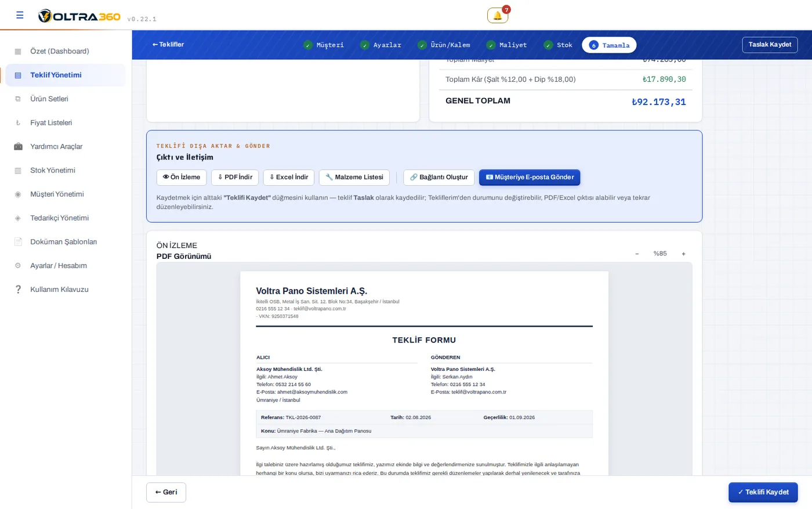Open Tedarikçi Yönetimi through its icon
The width and height of the screenshot is (812, 509).
pyautogui.click(x=18, y=218)
